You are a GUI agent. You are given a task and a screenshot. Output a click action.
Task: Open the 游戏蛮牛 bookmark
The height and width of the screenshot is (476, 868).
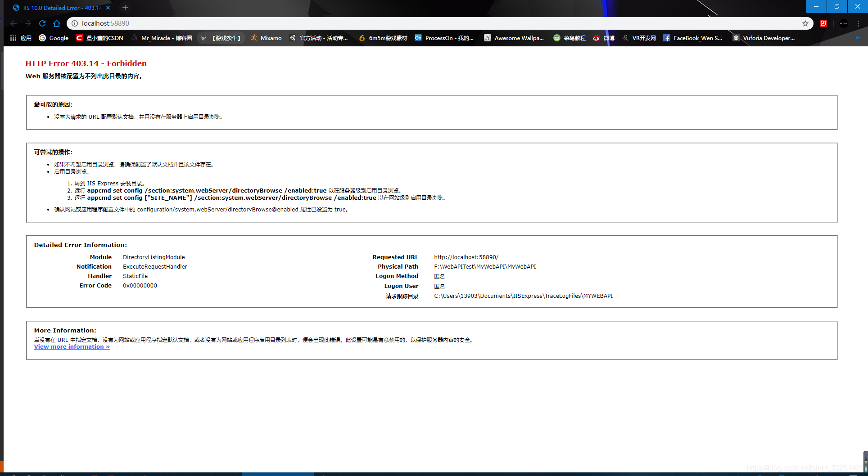(x=221, y=38)
